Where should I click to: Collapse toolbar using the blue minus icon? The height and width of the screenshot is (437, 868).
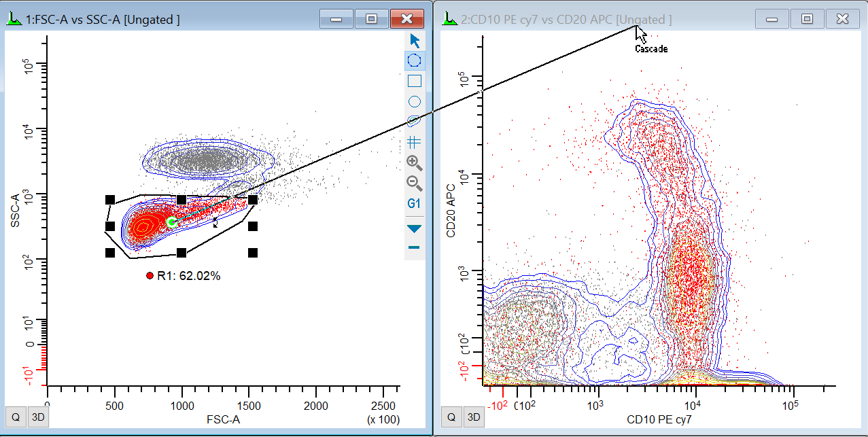pos(415,247)
